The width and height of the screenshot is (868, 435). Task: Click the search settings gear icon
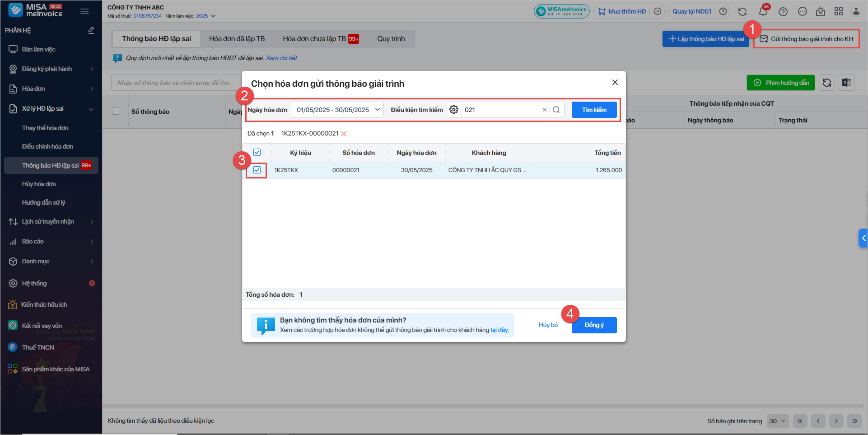(x=454, y=110)
